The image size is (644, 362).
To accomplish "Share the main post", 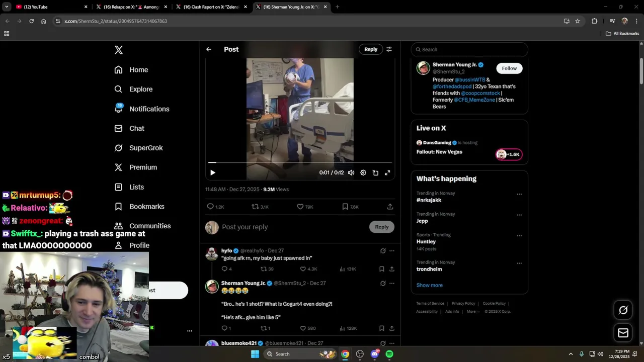I will pyautogui.click(x=390, y=207).
